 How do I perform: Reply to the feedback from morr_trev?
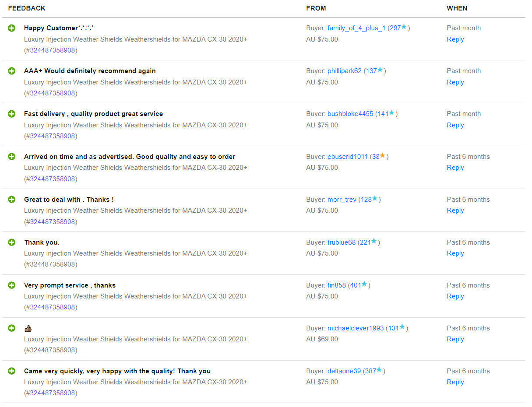click(455, 211)
